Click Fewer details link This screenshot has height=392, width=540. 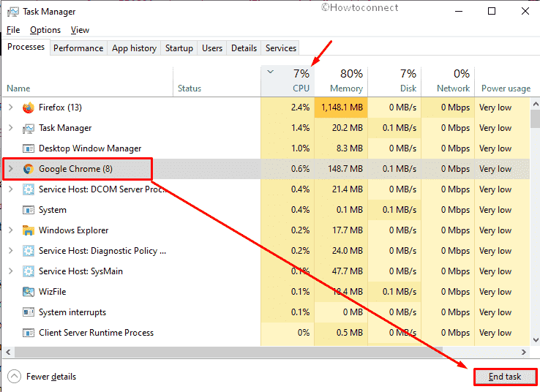(x=51, y=377)
